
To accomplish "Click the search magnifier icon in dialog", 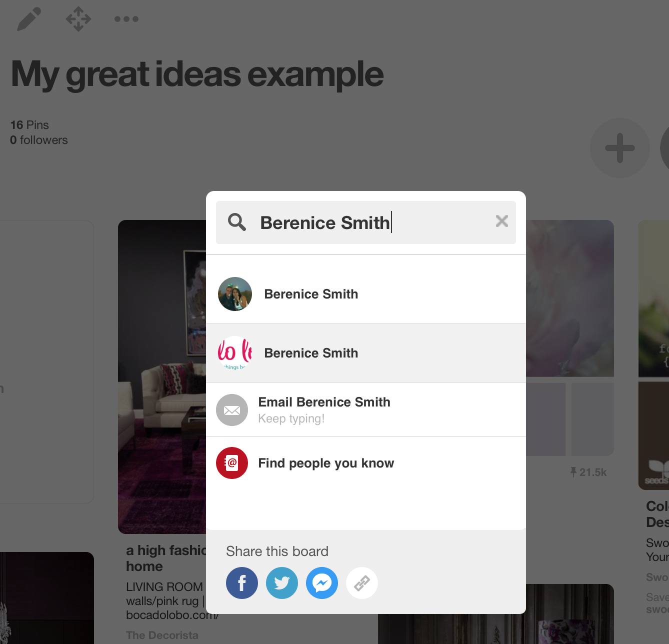I will 237,222.
